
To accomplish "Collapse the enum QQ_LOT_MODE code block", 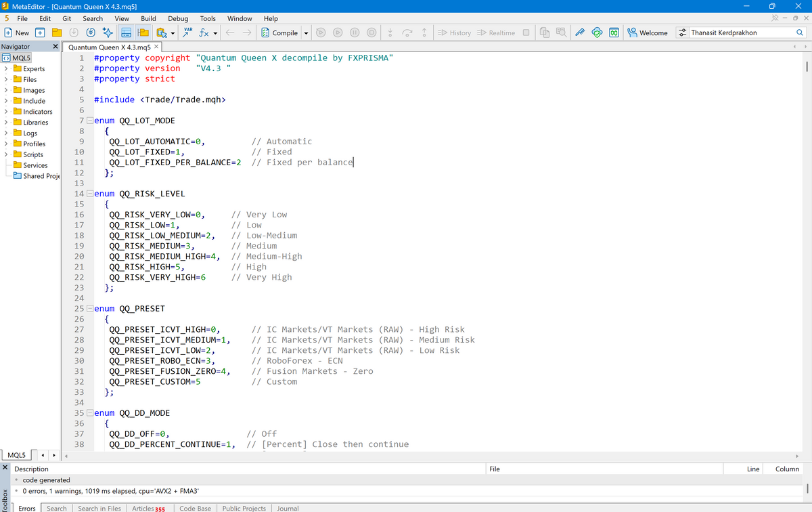I will [90, 121].
